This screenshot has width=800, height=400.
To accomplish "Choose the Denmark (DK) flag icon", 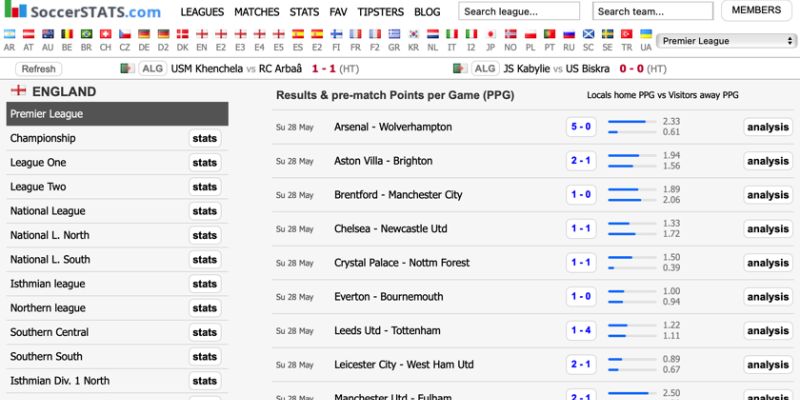I will (x=182, y=34).
